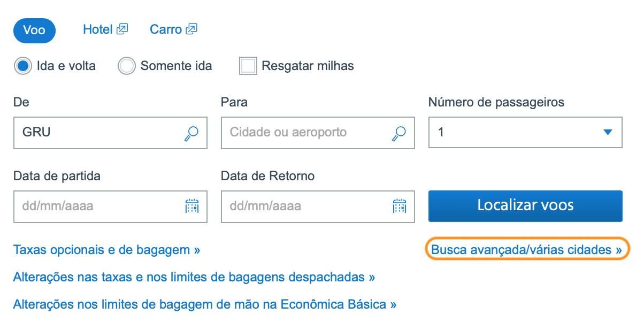Click the Para city or airport input

coord(318,132)
